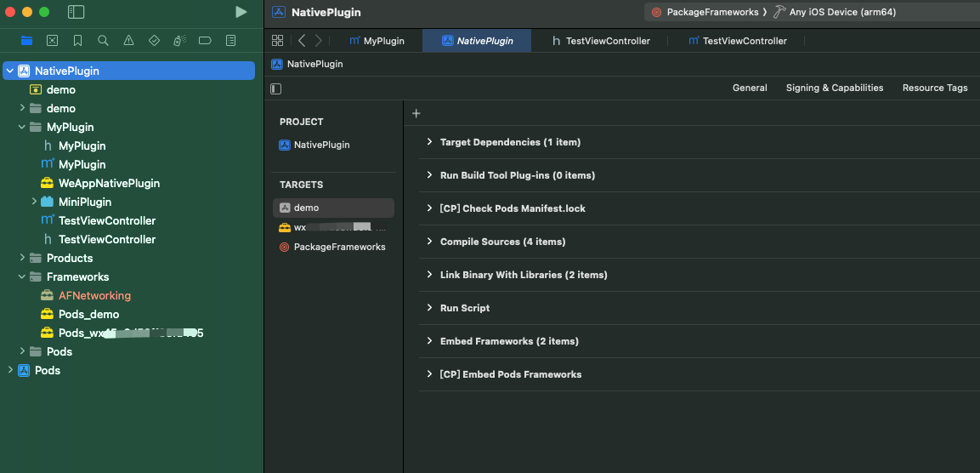Expand Compile Sources phase
Screen dimensions: 980x473
429,242
